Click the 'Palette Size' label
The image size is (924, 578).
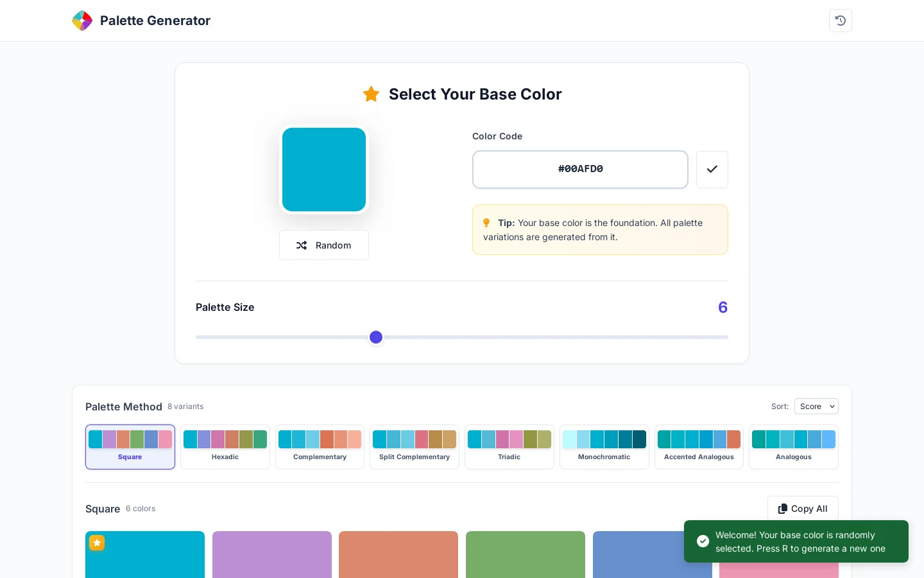coord(225,308)
